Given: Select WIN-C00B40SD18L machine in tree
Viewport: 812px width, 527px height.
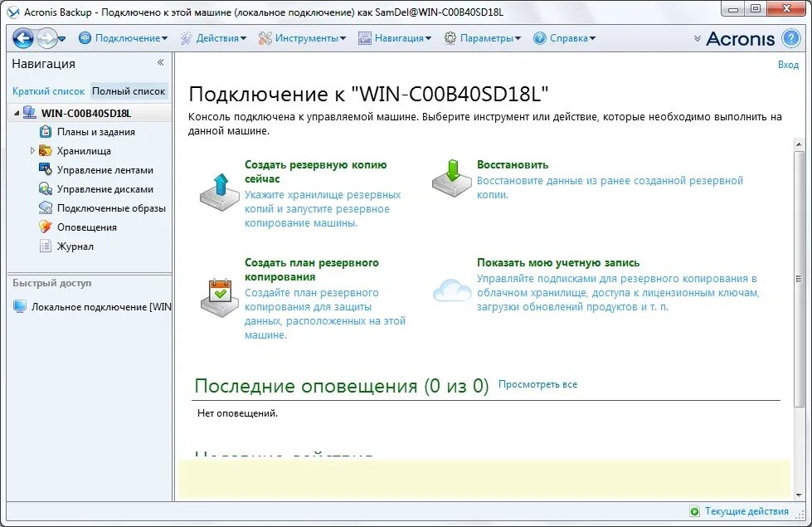Looking at the screenshot, I should pos(86,113).
